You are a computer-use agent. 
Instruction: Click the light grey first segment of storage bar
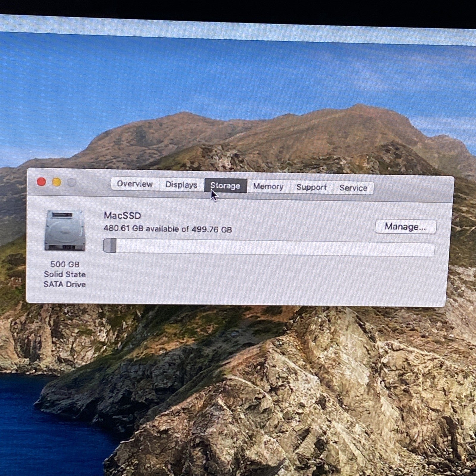[x=107, y=245]
